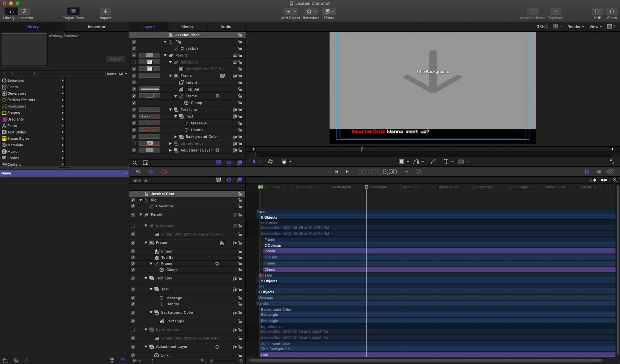Expand canvas to full screen player
Screen dimensions: 620x364
[x=612, y=162]
